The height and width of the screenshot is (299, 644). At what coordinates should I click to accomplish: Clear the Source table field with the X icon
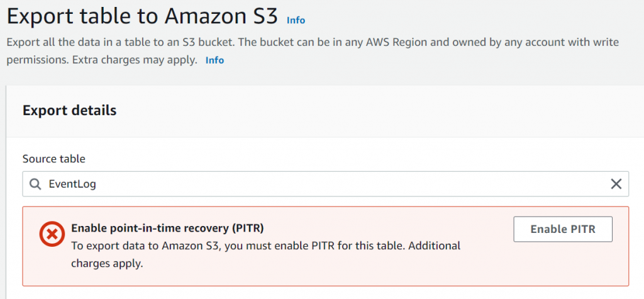[616, 184]
